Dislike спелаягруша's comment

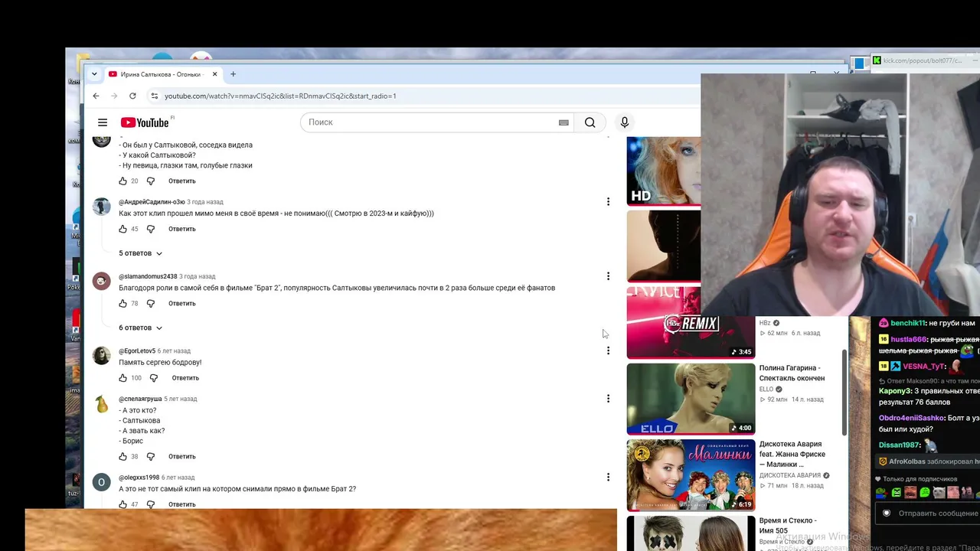coord(151,457)
